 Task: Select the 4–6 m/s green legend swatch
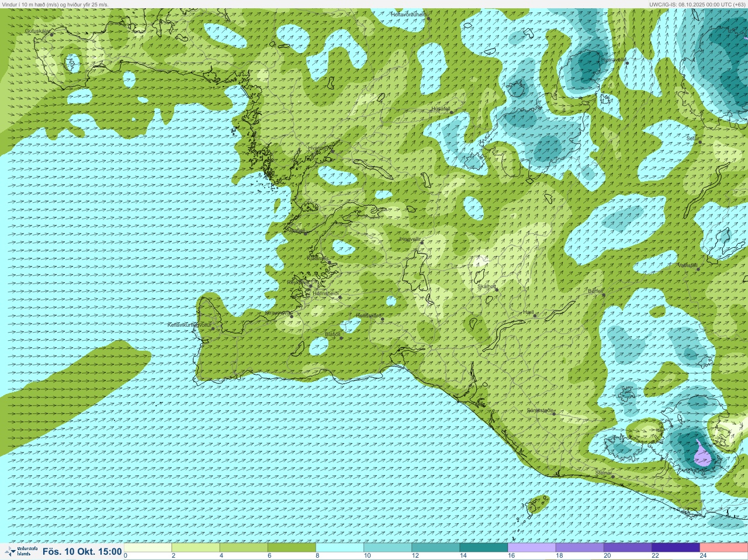click(244, 548)
